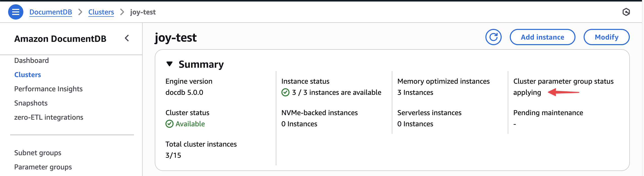Click the hexagon settings icon top-right
This screenshot has height=176, width=644.
[x=626, y=12]
